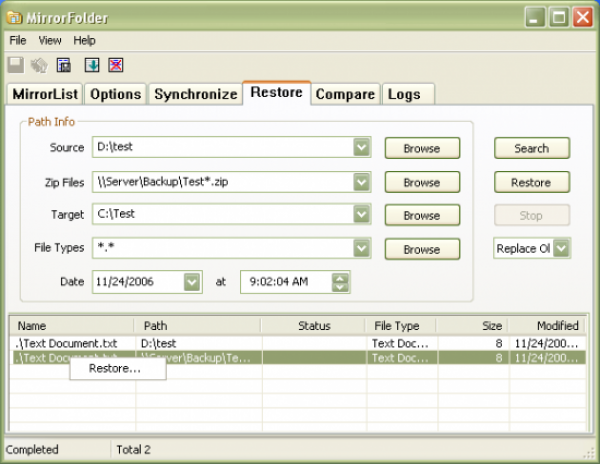Image resolution: width=600 pixels, height=464 pixels.
Task: Open the Help menu
Action: pyautogui.click(x=84, y=40)
